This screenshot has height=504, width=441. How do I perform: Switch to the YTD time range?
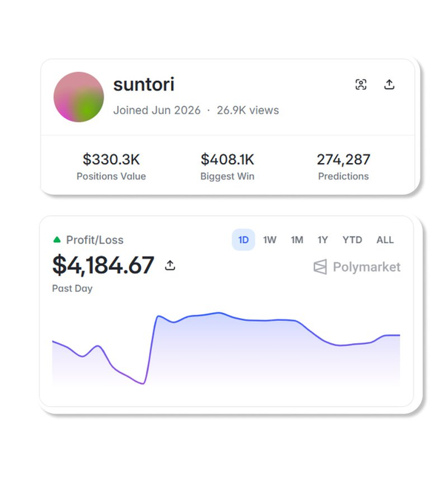352,240
